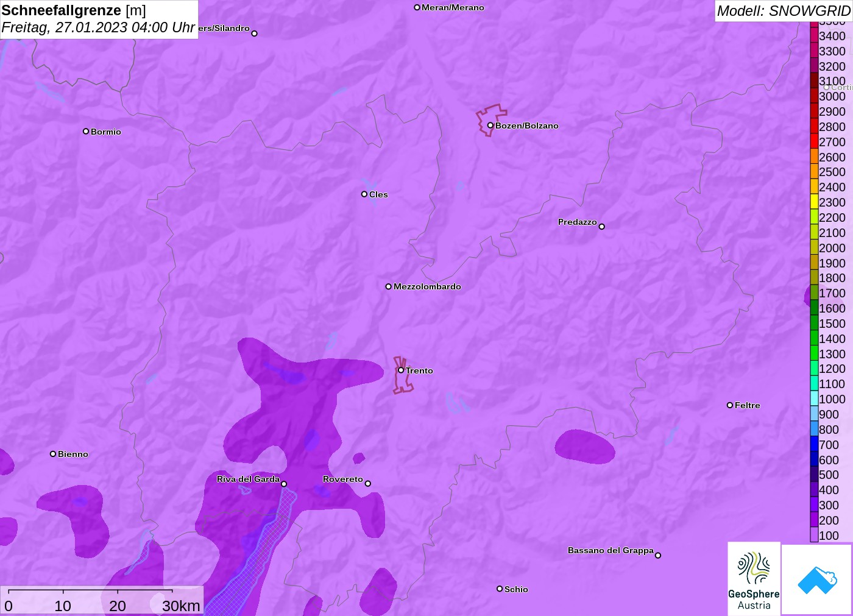The image size is (853, 616).
Task: Click the Riva del Garda label text
Action: tap(248, 479)
